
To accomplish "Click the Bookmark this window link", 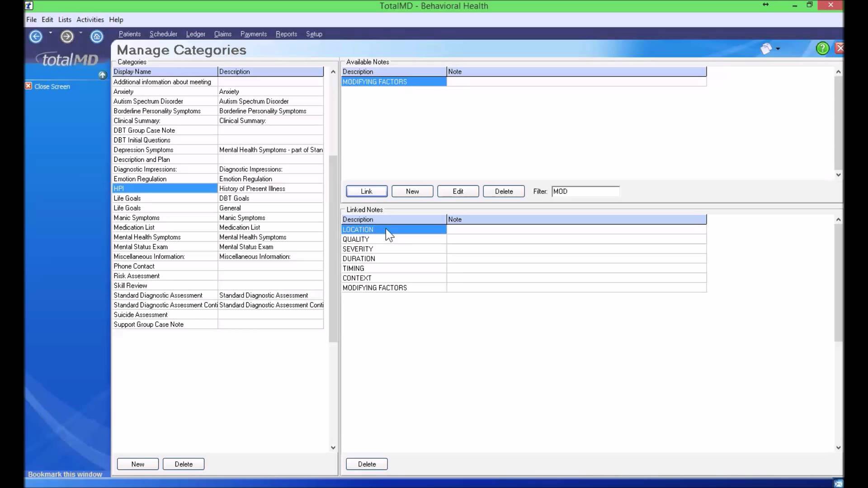I will 65,474.
